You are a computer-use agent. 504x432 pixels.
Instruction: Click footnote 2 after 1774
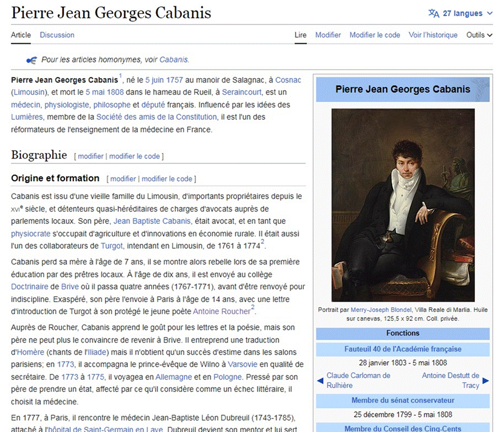click(262, 242)
